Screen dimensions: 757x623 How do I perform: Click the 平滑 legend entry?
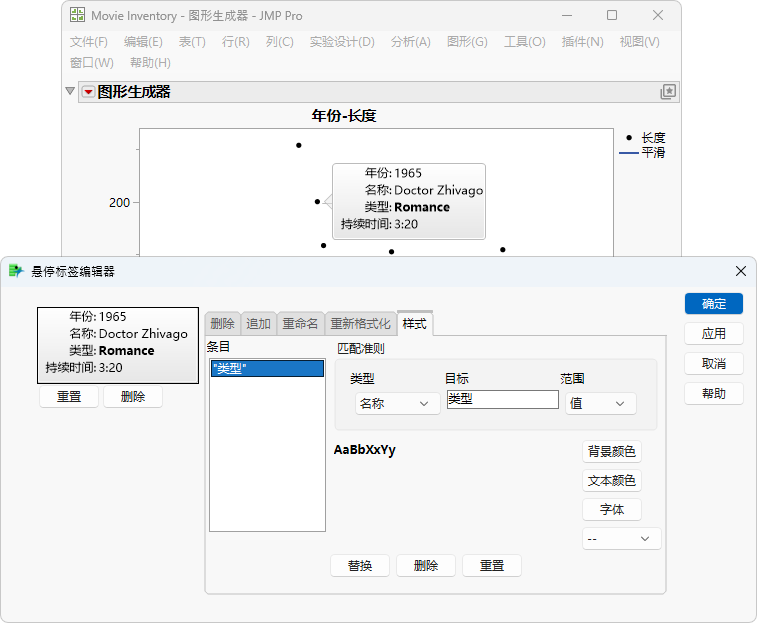coord(643,153)
